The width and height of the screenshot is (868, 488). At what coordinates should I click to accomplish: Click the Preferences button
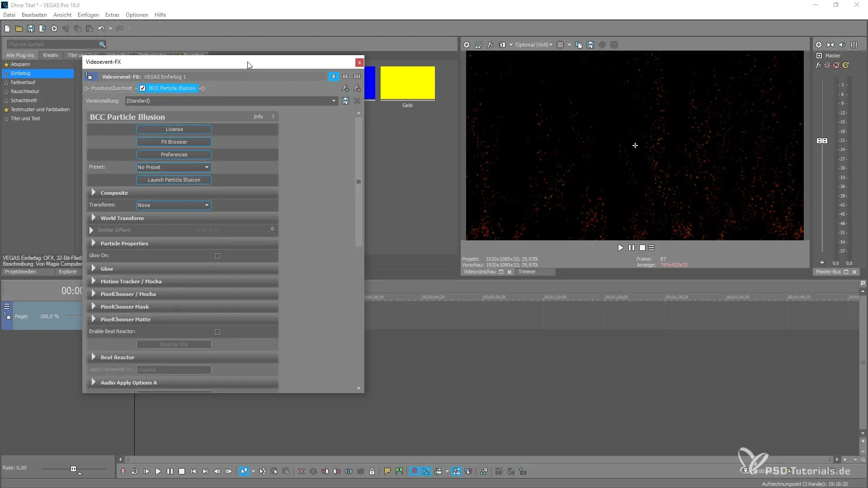click(x=174, y=155)
